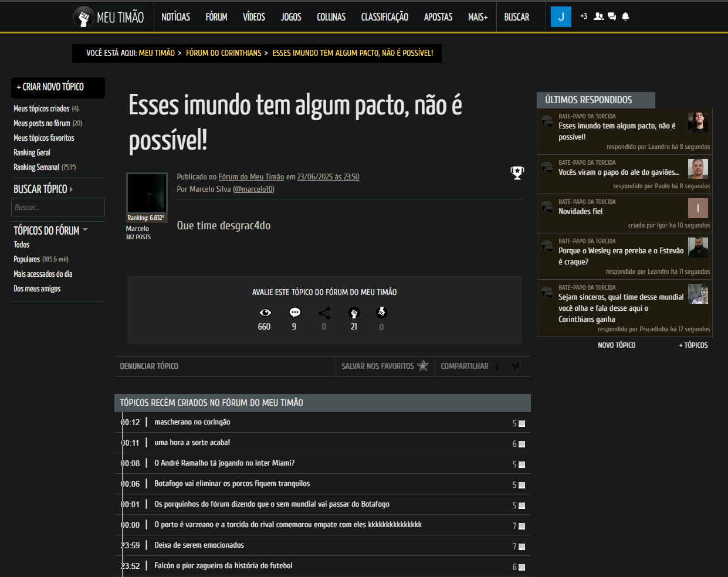Open the Ranking Semanal link
Screen dimensions: 728x577
pos(36,167)
